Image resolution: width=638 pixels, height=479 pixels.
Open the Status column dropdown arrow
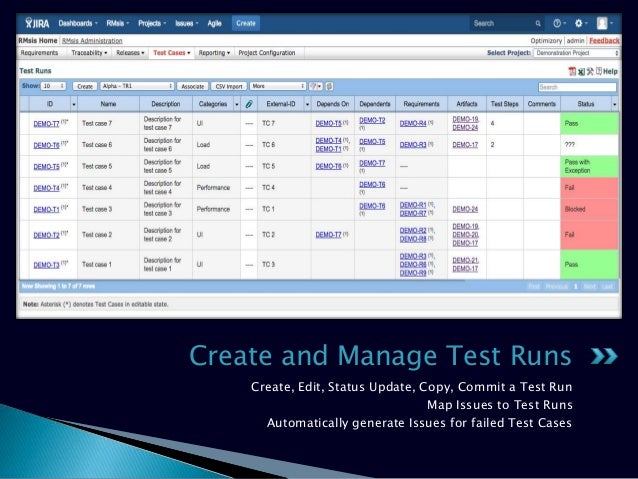pyautogui.click(x=614, y=105)
